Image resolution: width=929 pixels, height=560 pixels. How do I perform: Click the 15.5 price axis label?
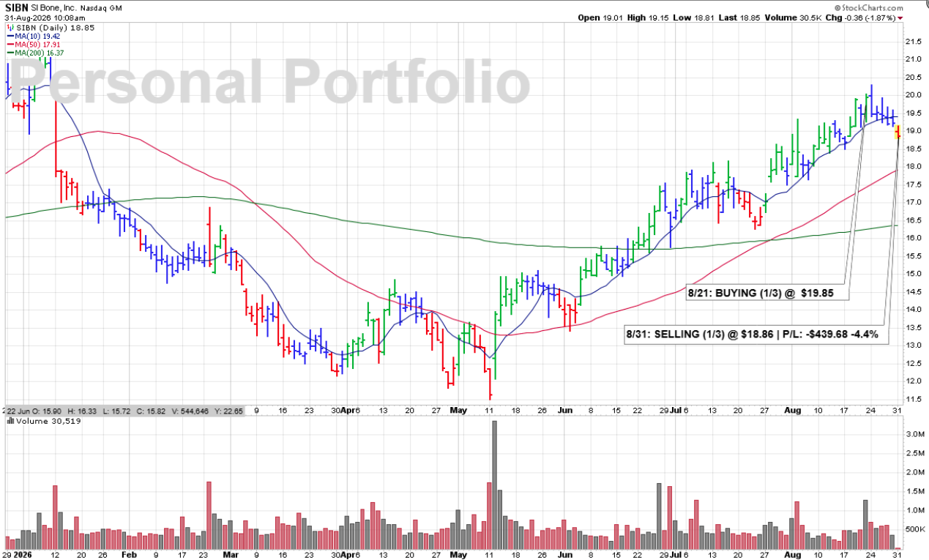click(914, 256)
